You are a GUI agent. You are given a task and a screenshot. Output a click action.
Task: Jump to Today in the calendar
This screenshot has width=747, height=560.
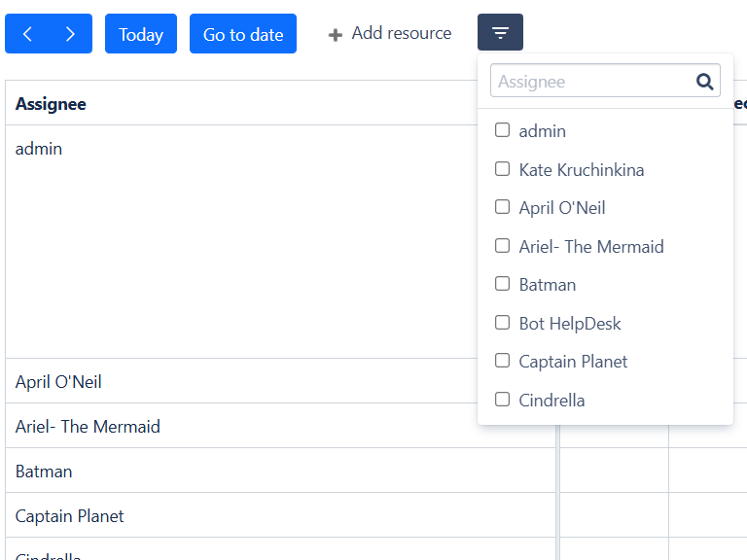141,34
